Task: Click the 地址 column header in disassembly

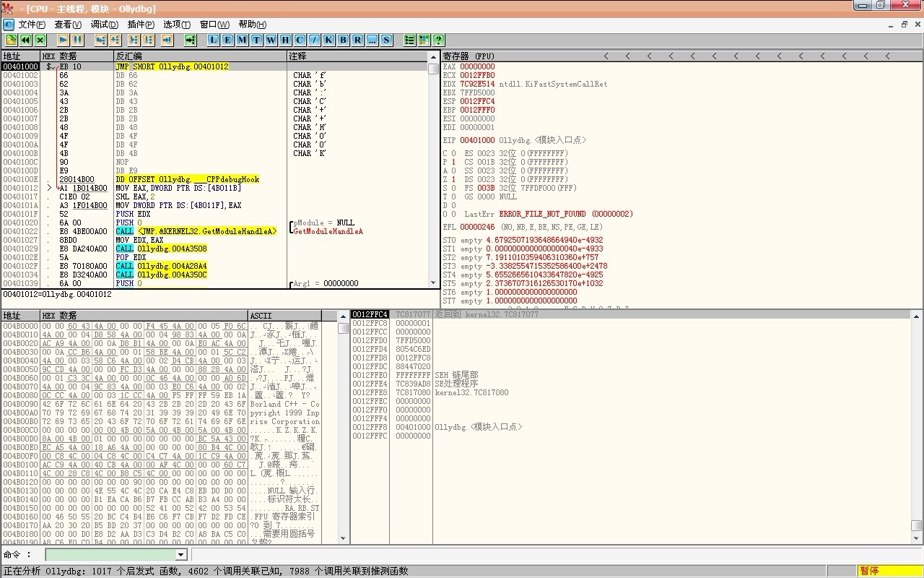Action: tap(20, 56)
